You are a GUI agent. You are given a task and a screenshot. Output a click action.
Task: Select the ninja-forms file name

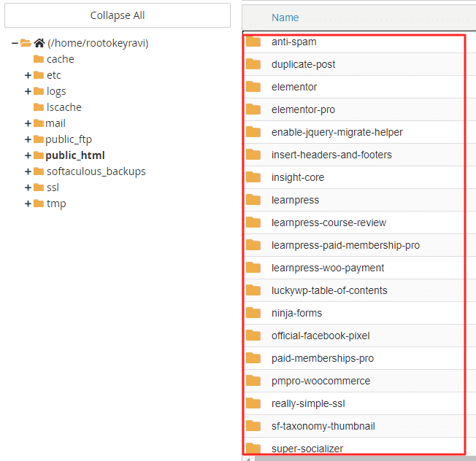[x=296, y=313]
